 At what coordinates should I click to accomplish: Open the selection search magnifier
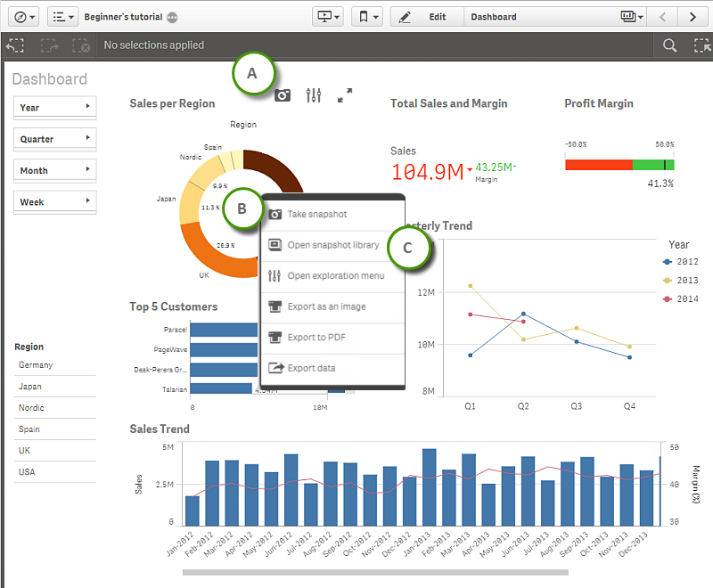pyautogui.click(x=669, y=45)
